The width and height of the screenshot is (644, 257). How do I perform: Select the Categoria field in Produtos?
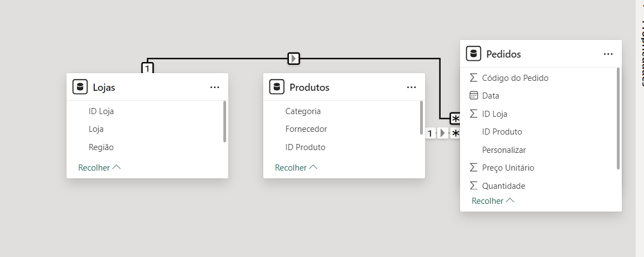click(x=303, y=111)
